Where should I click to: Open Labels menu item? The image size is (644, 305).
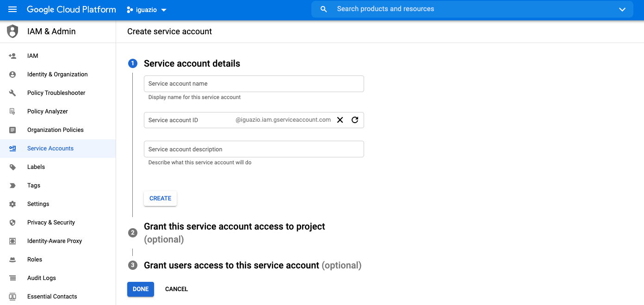click(58, 167)
